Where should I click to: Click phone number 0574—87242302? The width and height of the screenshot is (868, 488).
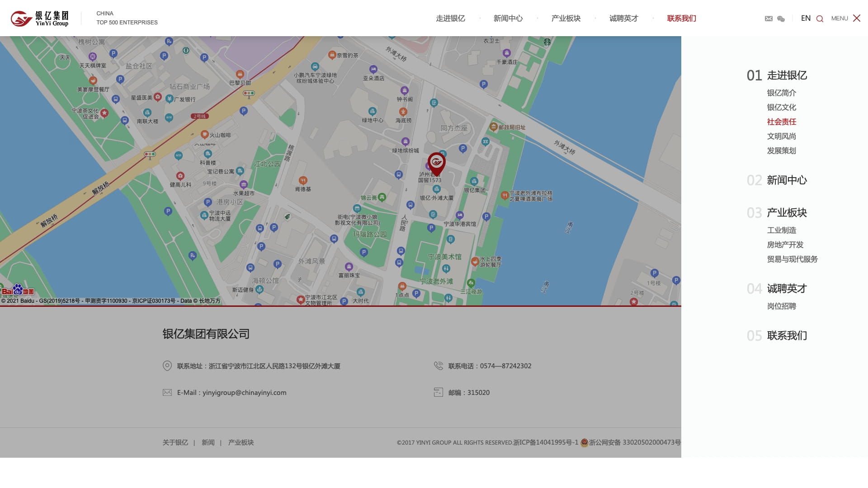click(506, 366)
